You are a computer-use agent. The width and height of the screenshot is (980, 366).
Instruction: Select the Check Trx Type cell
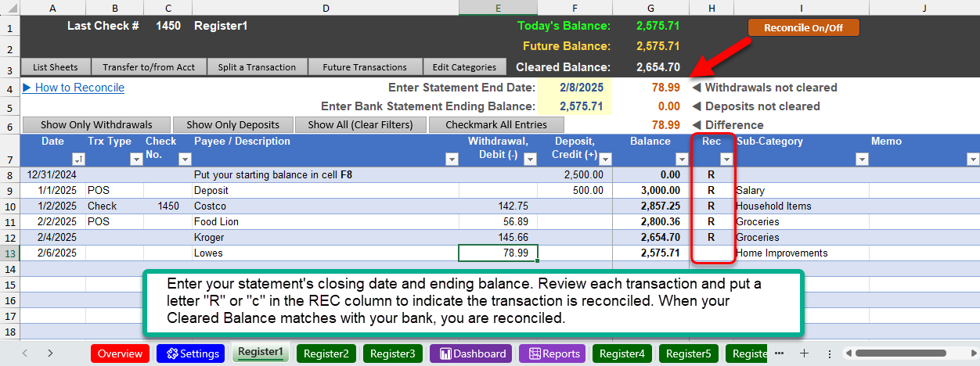pos(114,206)
